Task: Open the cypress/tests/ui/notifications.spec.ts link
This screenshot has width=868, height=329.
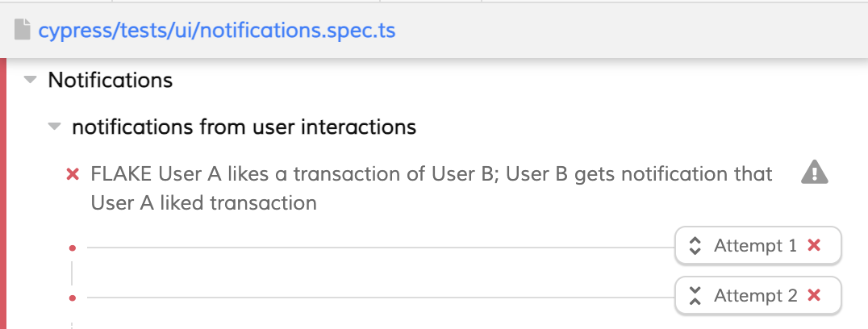Action: 216,30
